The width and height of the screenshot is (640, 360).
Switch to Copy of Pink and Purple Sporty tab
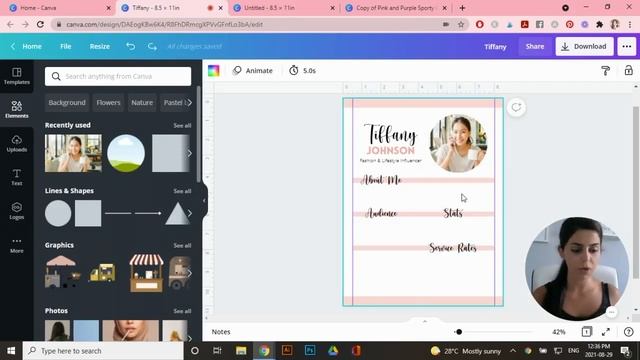[x=395, y=8]
